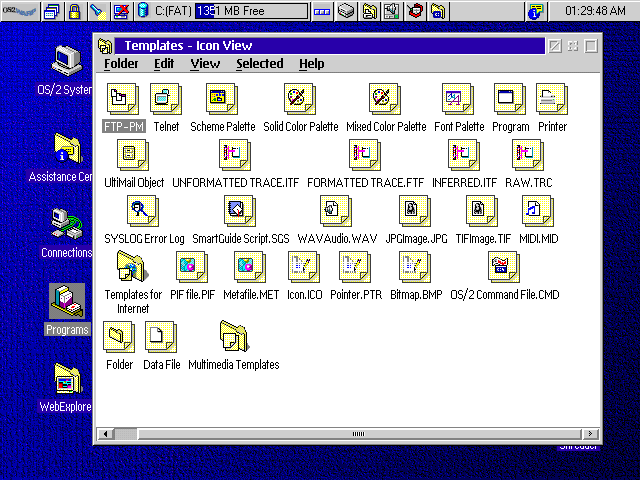The width and height of the screenshot is (640, 480).
Task: Select the MIDI.MID template icon
Action: coord(538,211)
